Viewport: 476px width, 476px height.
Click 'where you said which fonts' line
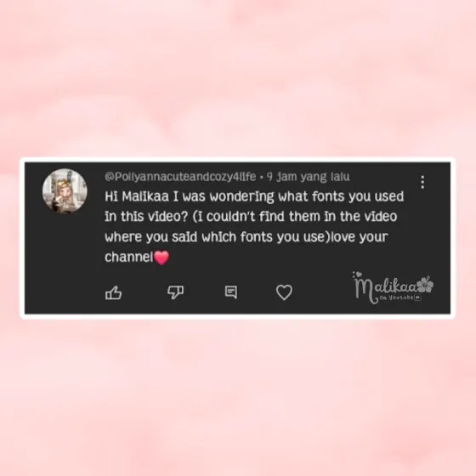pos(246,237)
